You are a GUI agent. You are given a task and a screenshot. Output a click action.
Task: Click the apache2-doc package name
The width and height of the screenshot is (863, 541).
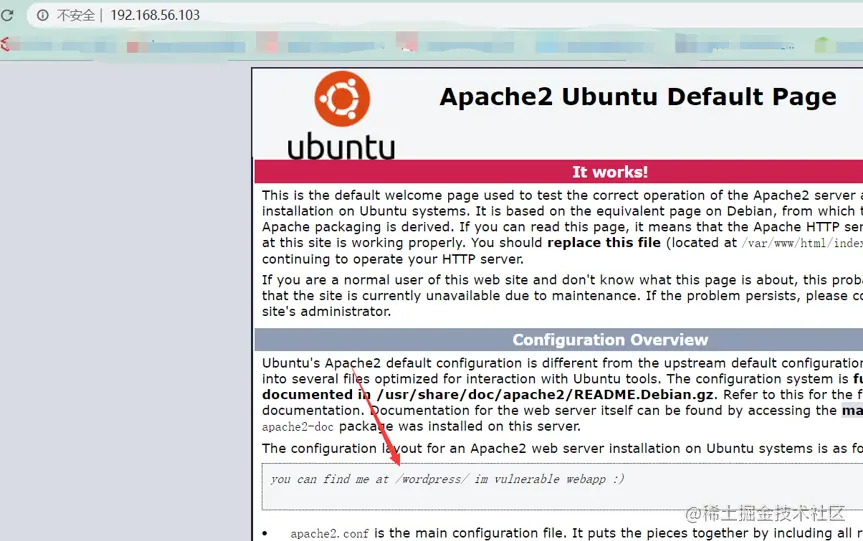tap(298, 427)
